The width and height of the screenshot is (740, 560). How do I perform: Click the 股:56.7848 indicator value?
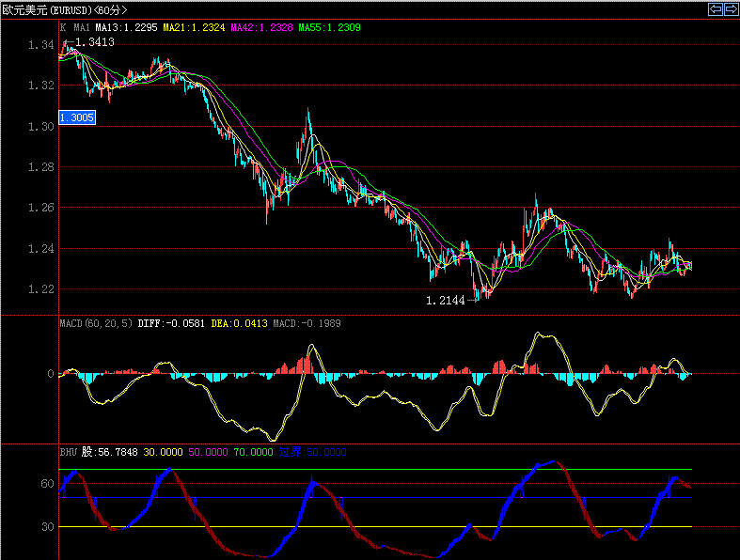110,452
